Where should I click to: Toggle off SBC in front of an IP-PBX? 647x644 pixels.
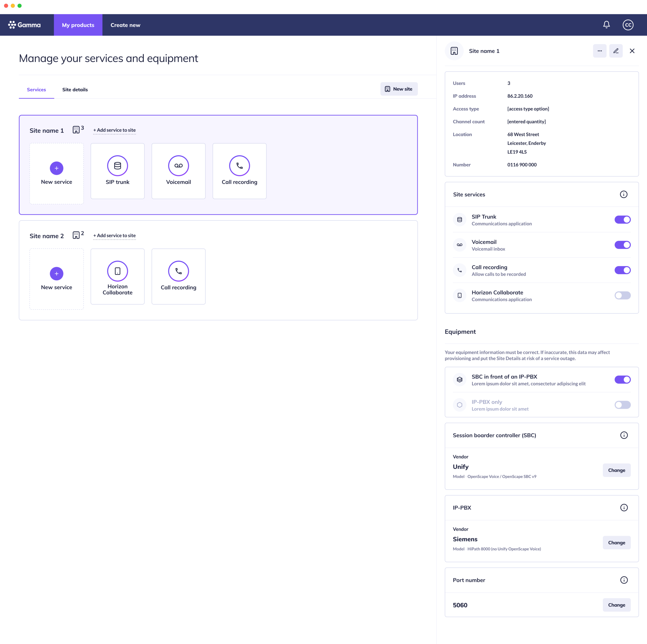622,379
